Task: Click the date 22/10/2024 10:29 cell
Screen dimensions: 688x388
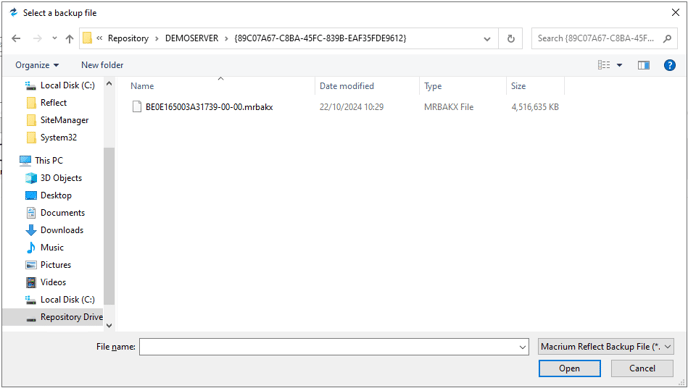Action: pos(351,107)
